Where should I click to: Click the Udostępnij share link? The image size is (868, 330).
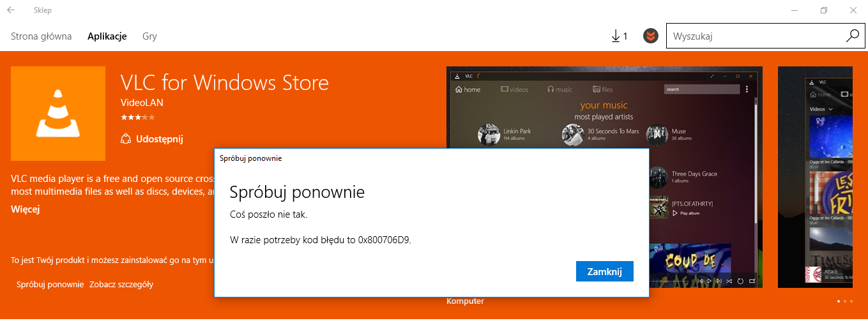coord(152,139)
